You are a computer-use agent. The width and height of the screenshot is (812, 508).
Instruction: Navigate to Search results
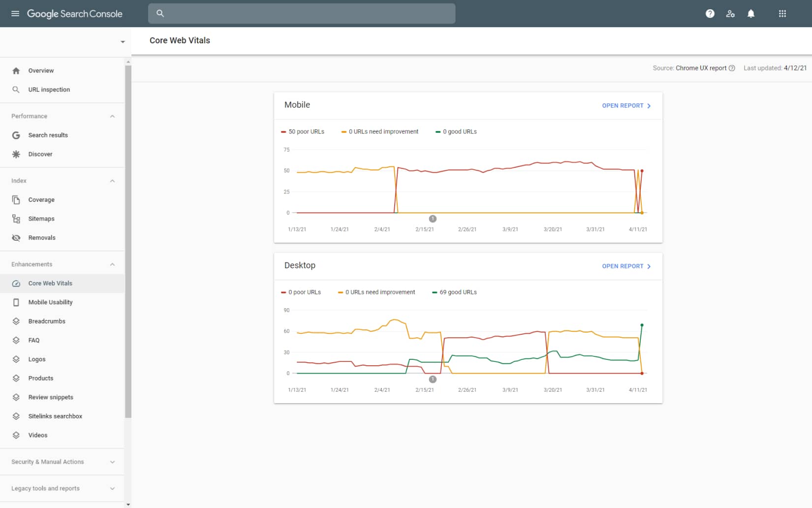coord(48,135)
